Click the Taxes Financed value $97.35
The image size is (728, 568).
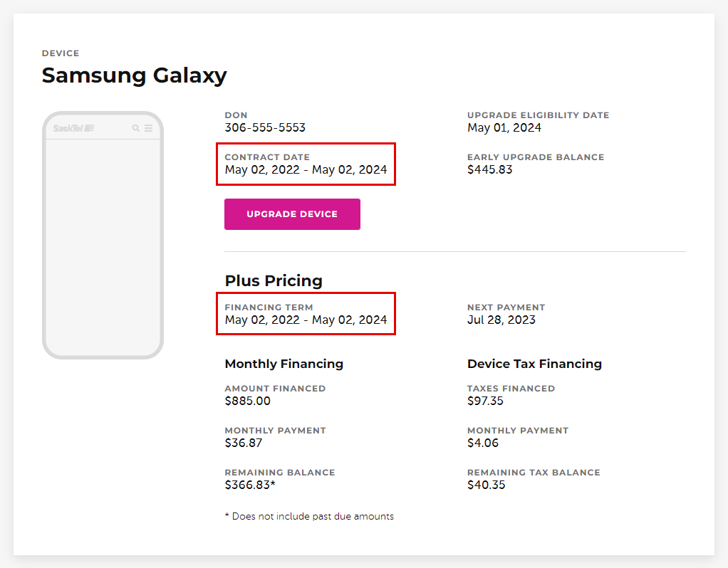pos(485,401)
